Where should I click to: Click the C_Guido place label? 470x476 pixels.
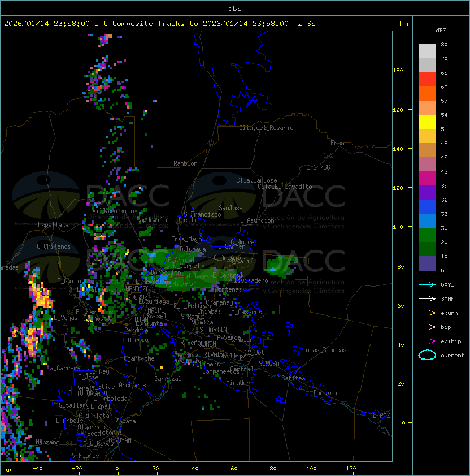point(69,281)
